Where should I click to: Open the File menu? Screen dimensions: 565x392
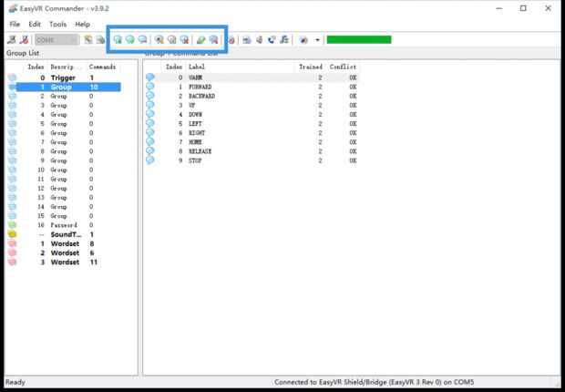pos(15,25)
